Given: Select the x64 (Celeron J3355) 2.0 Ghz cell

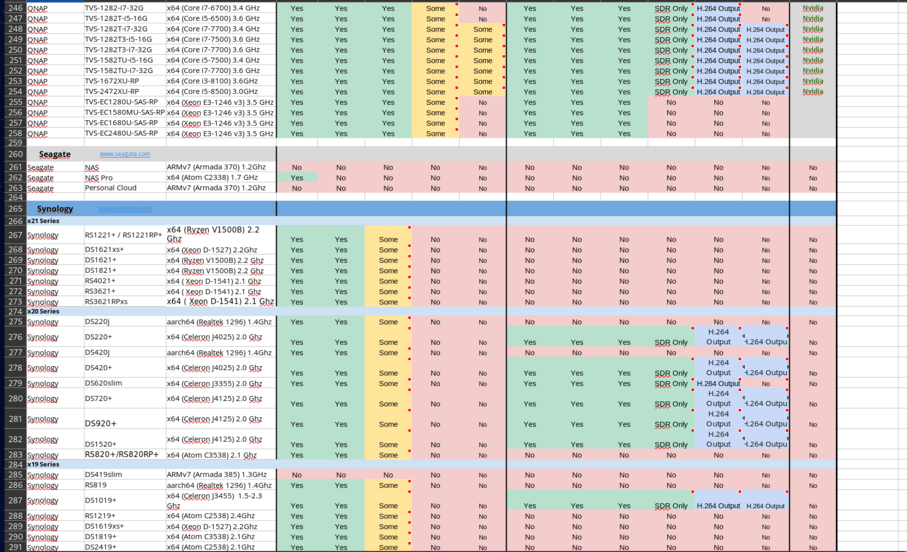Looking at the screenshot, I should (x=221, y=383).
